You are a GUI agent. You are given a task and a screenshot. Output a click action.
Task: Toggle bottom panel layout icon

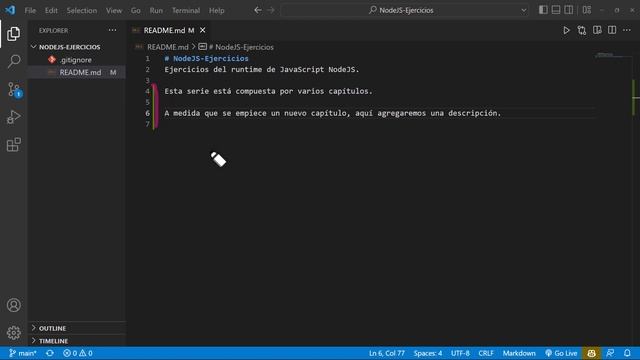[556, 10]
